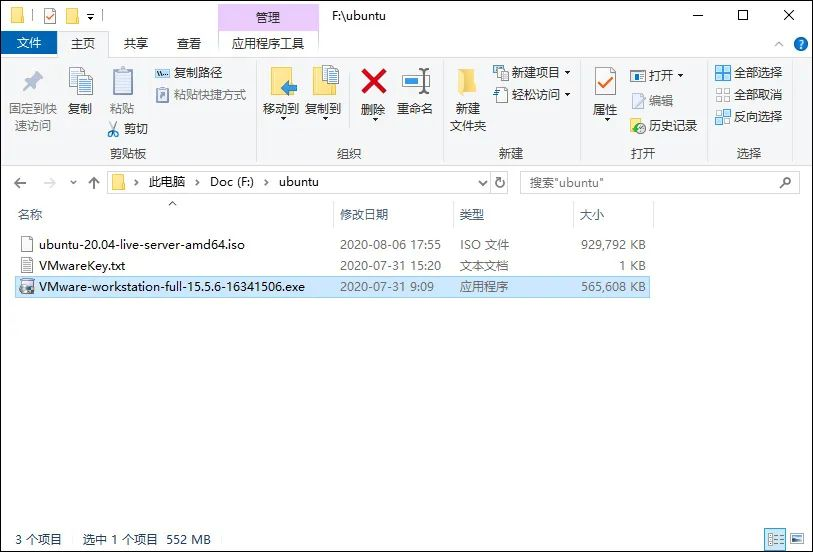The image size is (813, 552).
Task: Collapse the ribbon with the chevron
Action: click(779, 45)
